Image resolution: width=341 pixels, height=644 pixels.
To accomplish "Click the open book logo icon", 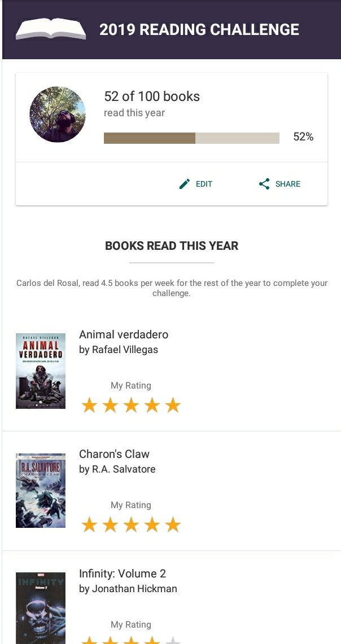I will tap(51, 29).
